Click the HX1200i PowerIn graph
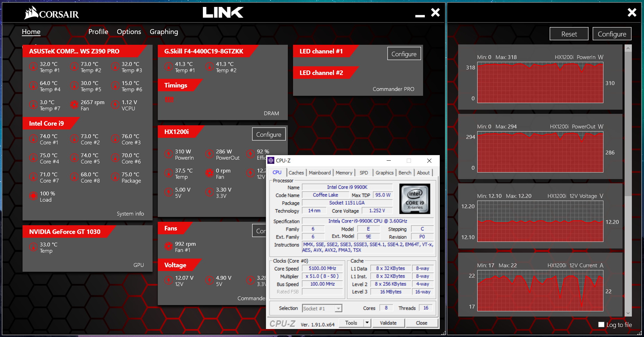Viewport: 644px width, 337px height. pyautogui.click(x=540, y=83)
